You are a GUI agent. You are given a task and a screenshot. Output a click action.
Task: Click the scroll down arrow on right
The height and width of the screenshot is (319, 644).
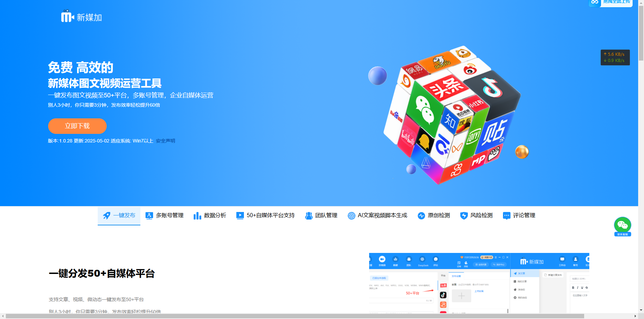point(641,310)
